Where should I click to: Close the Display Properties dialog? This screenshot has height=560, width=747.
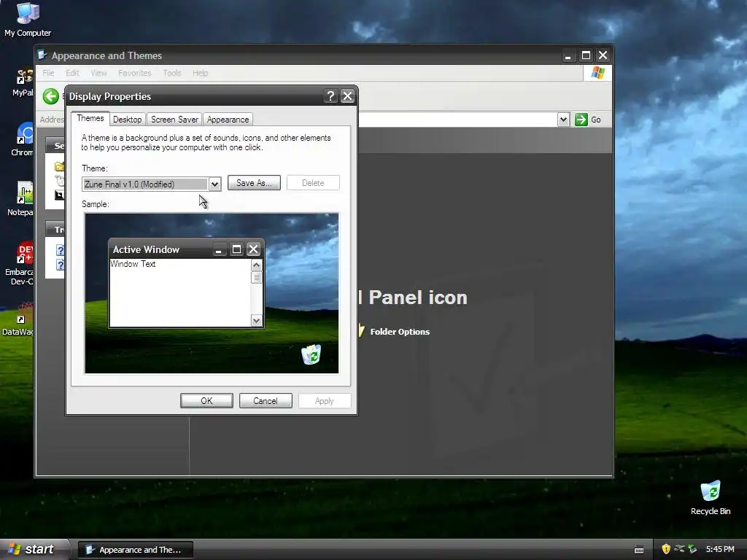click(x=348, y=96)
